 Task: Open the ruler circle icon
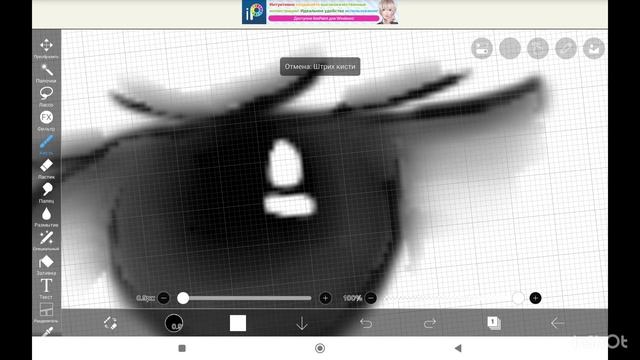tap(566, 49)
